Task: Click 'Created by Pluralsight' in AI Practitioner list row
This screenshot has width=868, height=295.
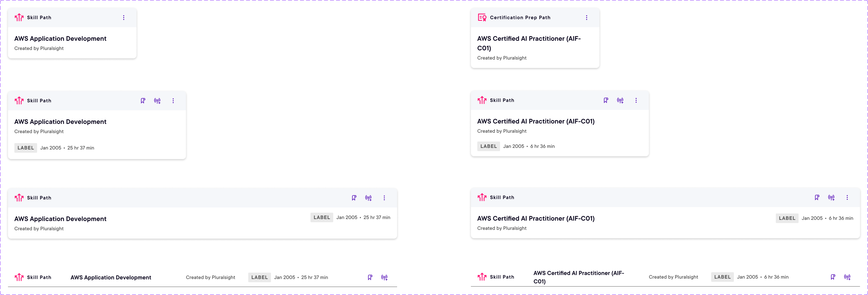Action: coord(674,277)
